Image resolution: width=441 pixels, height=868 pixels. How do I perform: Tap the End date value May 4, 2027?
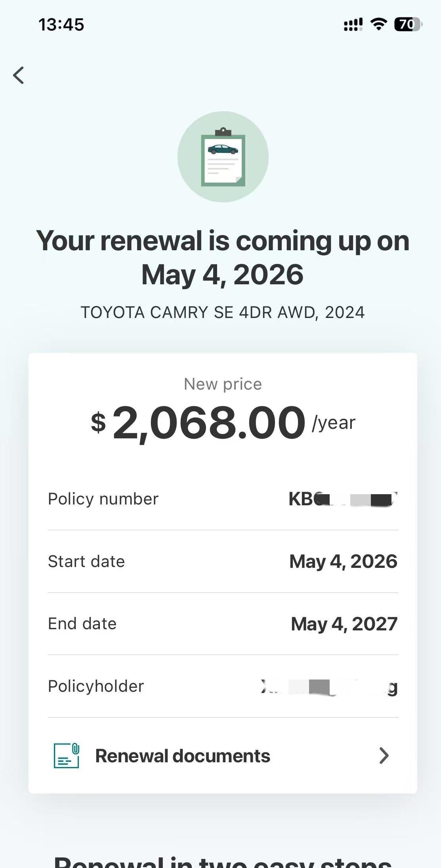point(344,624)
